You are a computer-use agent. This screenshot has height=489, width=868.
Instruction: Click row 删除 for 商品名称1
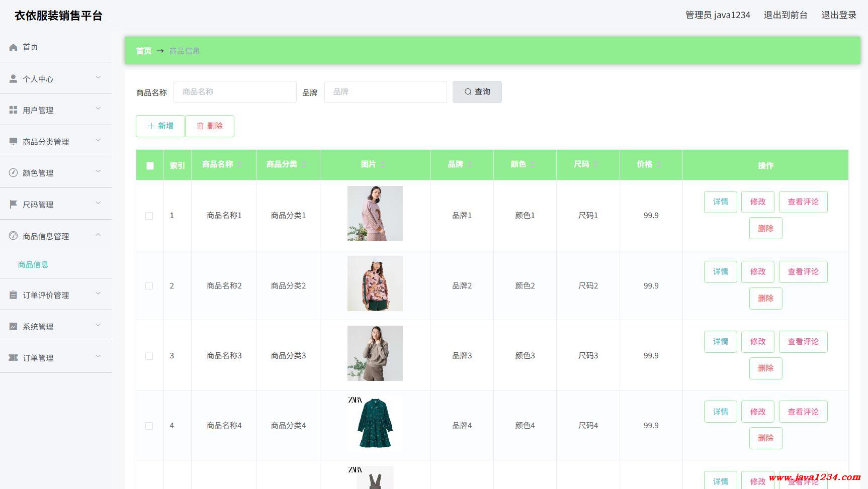[x=766, y=228]
